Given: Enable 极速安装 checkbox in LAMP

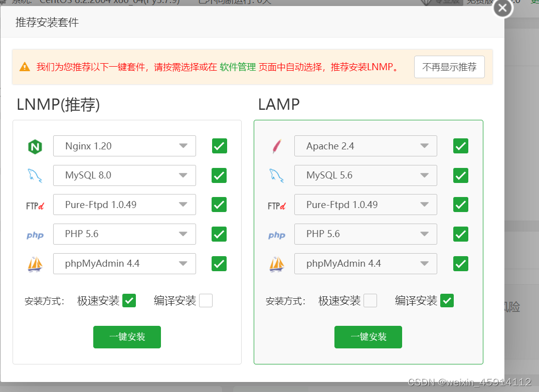Looking at the screenshot, I should pos(370,301).
